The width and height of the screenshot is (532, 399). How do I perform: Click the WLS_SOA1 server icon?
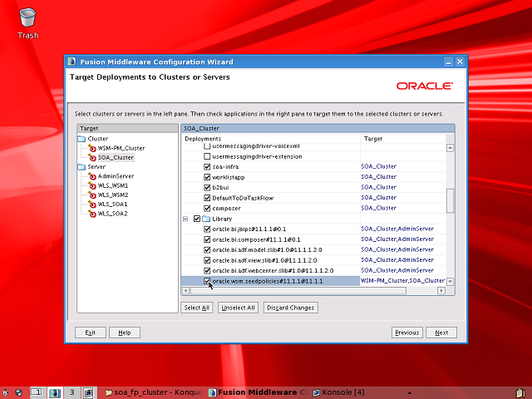92,204
